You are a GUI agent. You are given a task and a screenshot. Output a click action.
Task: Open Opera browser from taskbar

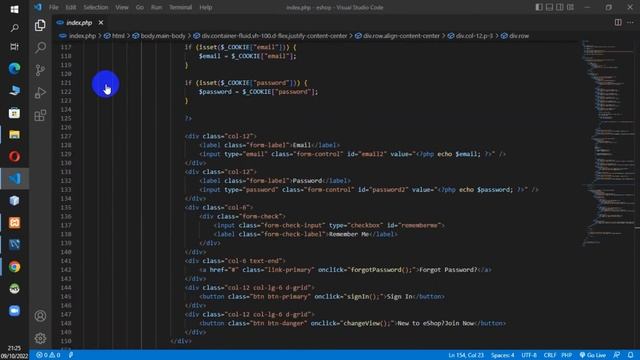click(x=14, y=157)
